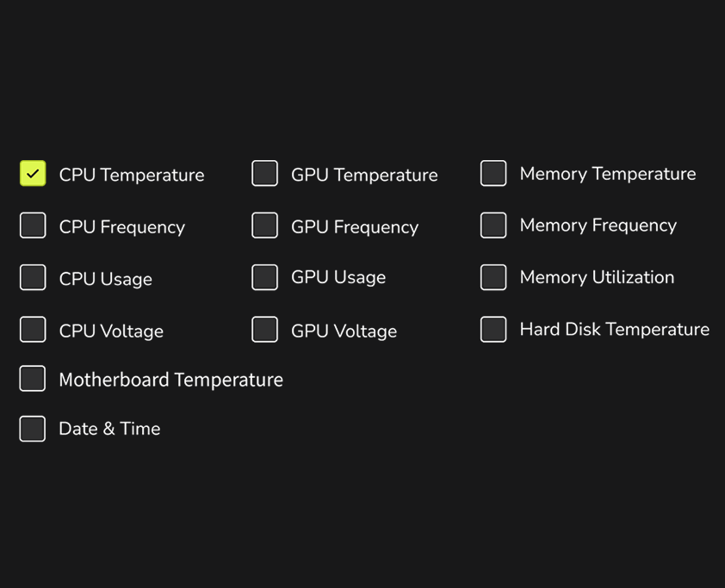Turn on the Memory Utilization checkbox
Image resolution: width=725 pixels, height=588 pixels.
coord(493,277)
